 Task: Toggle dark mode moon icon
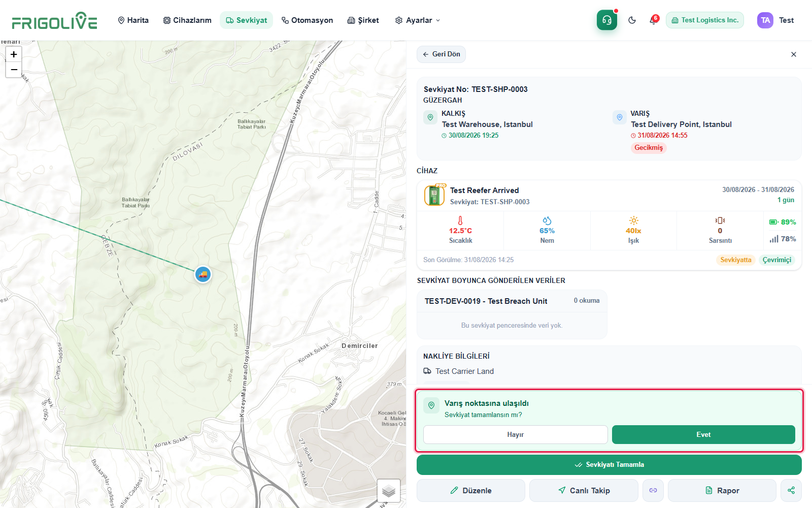[632, 20]
